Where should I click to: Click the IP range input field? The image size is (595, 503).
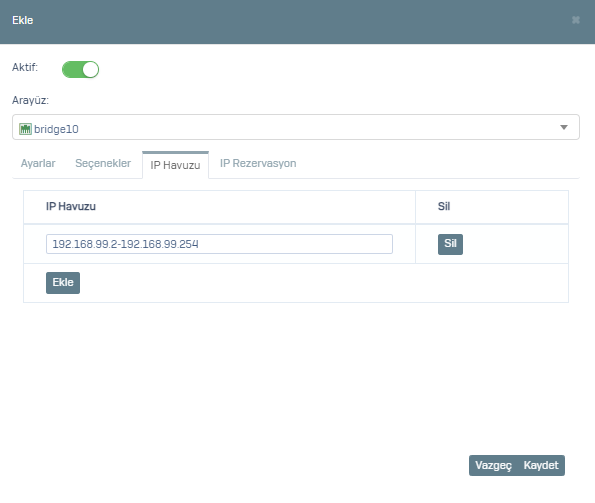[x=219, y=244]
